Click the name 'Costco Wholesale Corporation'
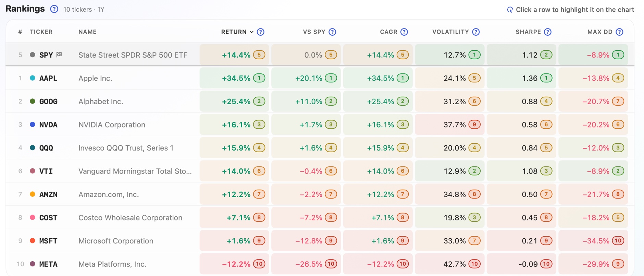 click(130, 218)
